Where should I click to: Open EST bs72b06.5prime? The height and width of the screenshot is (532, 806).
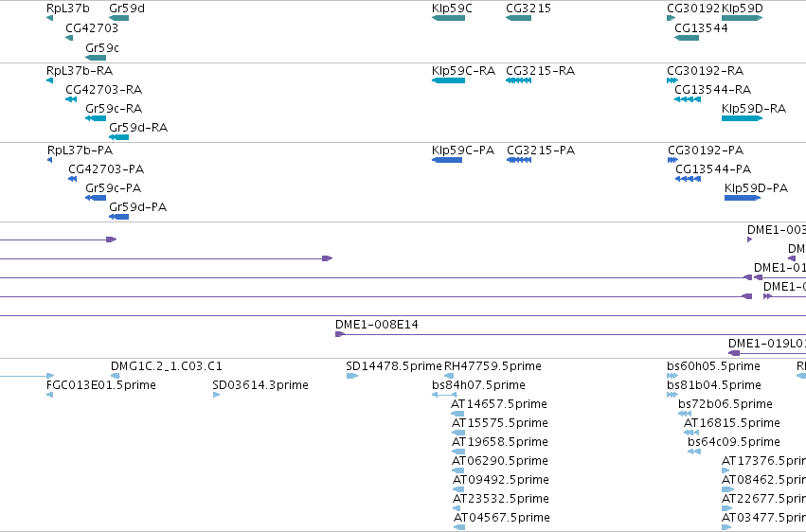tap(685, 415)
